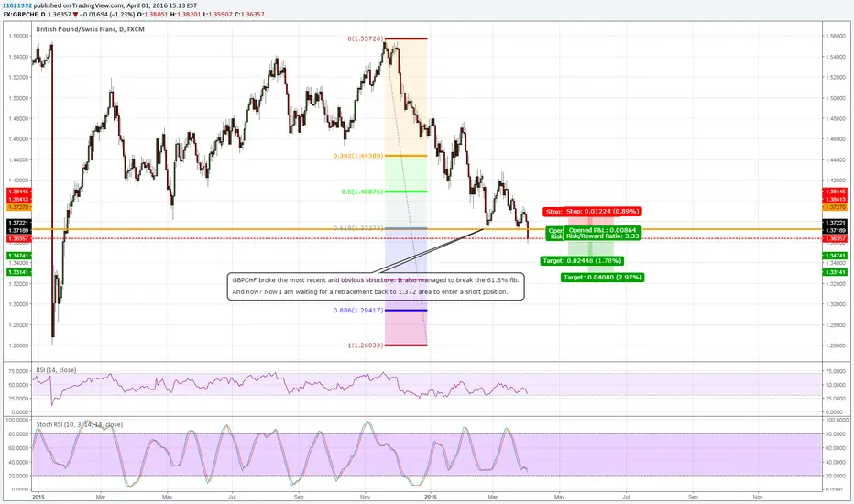This screenshot has height=504, width=854.
Task: Click the 1.37270 orange price tag on left axis
Action: tap(19, 207)
